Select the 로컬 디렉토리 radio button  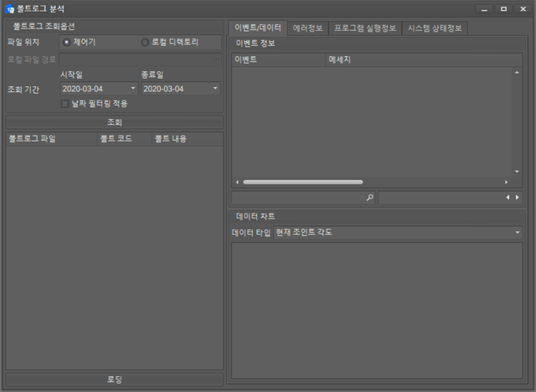(145, 42)
